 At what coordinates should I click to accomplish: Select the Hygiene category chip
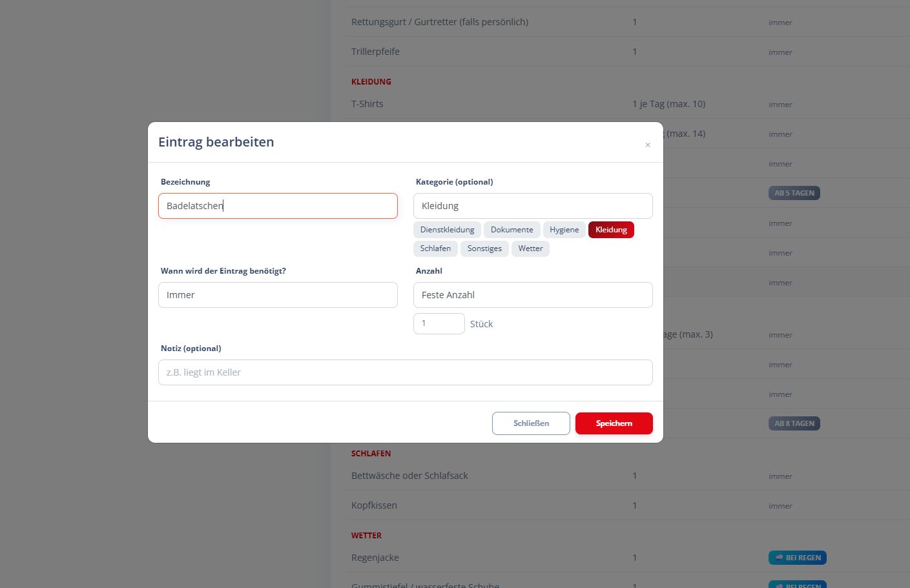point(564,230)
